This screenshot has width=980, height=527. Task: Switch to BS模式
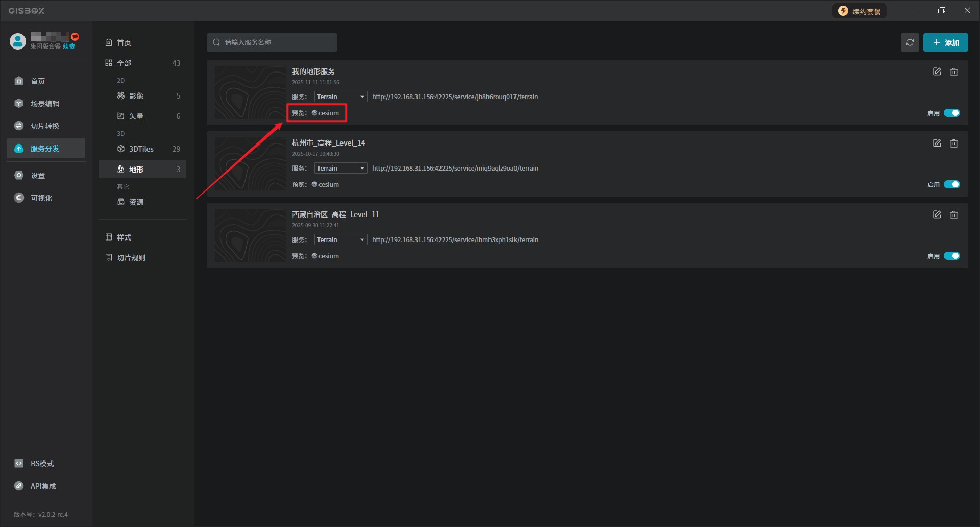(x=42, y=464)
